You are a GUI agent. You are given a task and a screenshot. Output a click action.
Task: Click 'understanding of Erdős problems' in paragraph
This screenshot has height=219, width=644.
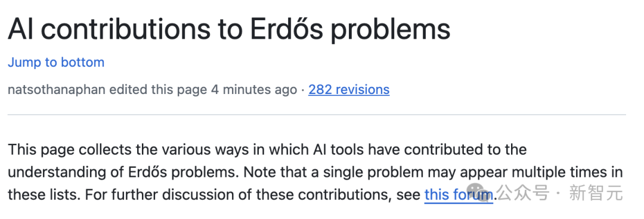click(123, 172)
